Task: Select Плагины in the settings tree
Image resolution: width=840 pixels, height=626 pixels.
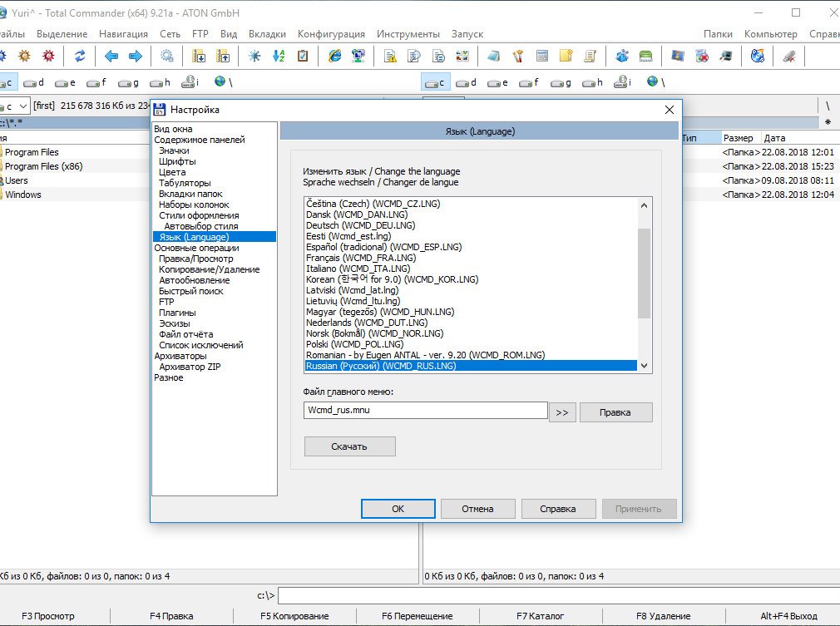Action: pos(177,313)
